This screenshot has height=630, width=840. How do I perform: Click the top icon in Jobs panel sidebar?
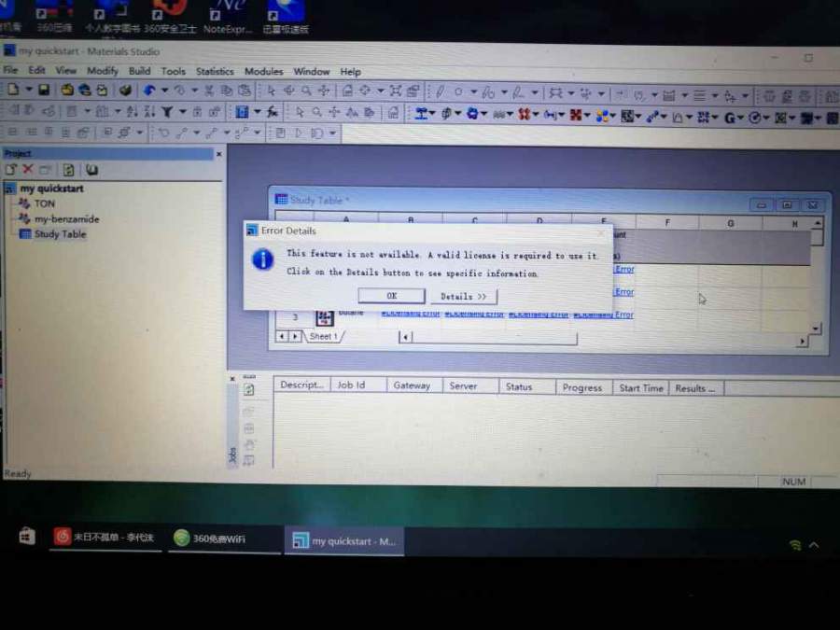tap(249, 389)
